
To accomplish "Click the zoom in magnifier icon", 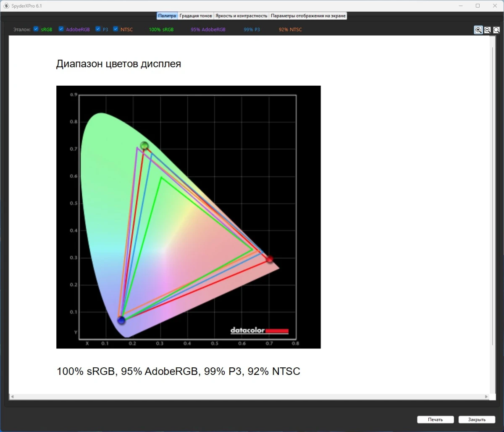I will tap(478, 30).
